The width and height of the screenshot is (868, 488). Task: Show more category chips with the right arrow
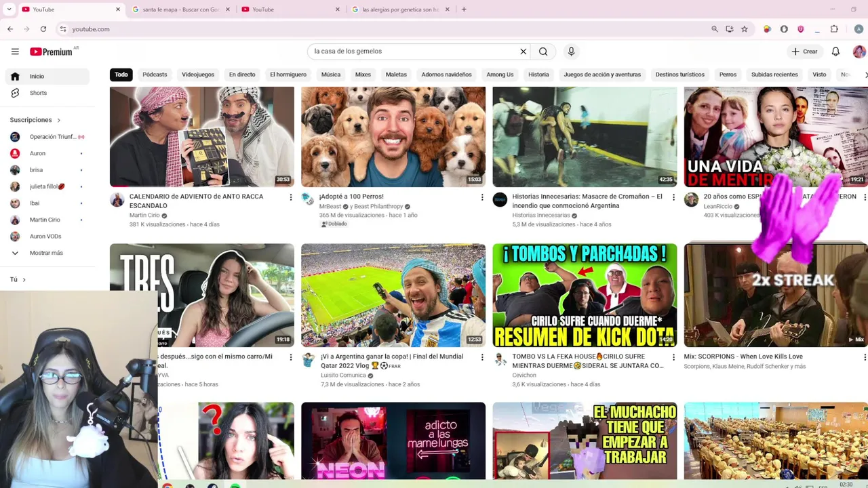(x=865, y=75)
